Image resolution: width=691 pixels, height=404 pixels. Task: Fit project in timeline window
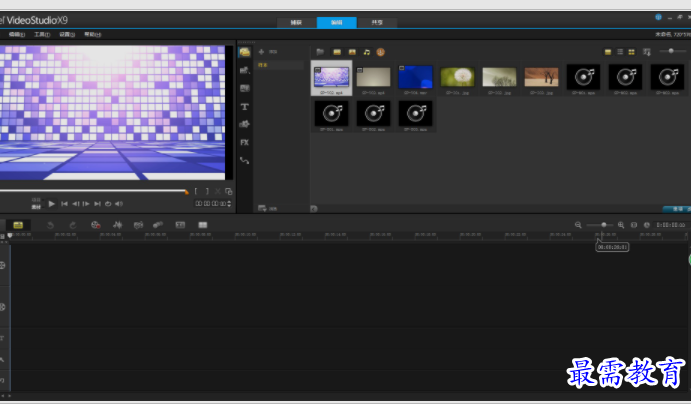634,225
